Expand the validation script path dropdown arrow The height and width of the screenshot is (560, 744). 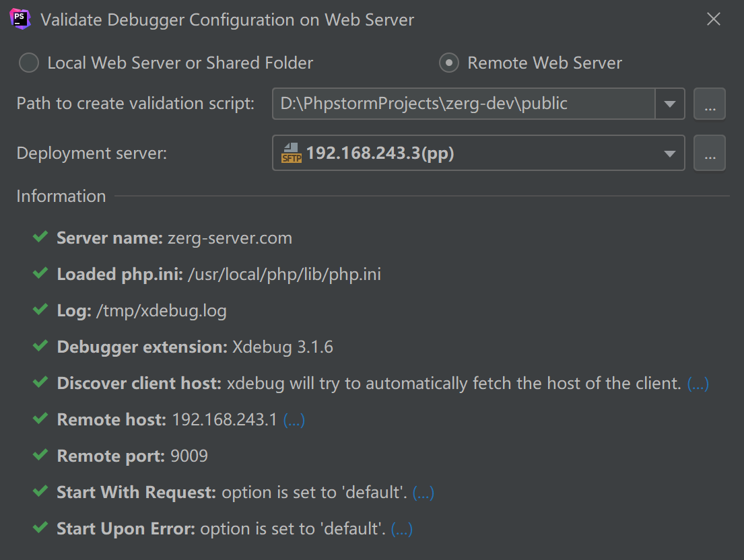click(670, 104)
